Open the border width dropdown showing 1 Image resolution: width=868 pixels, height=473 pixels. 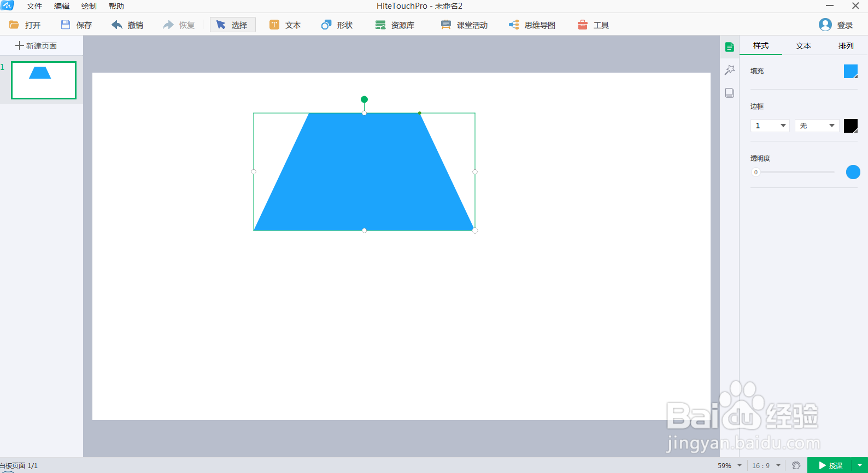click(770, 126)
